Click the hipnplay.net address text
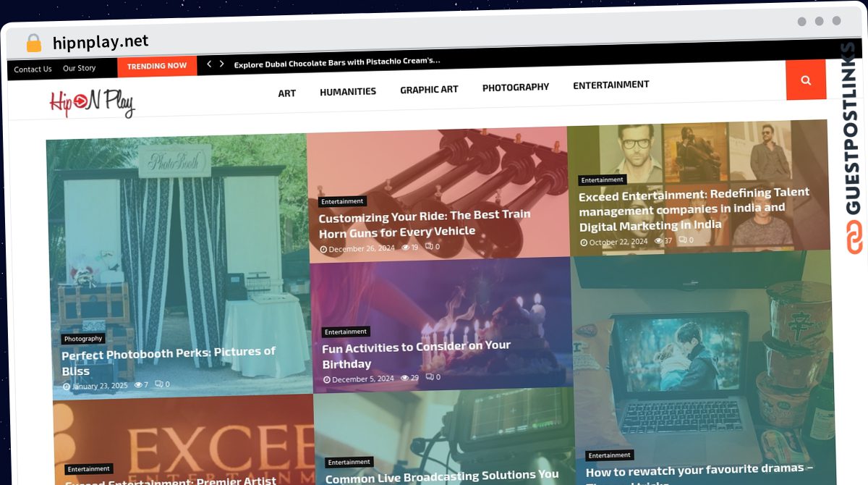 coord(101,42)
